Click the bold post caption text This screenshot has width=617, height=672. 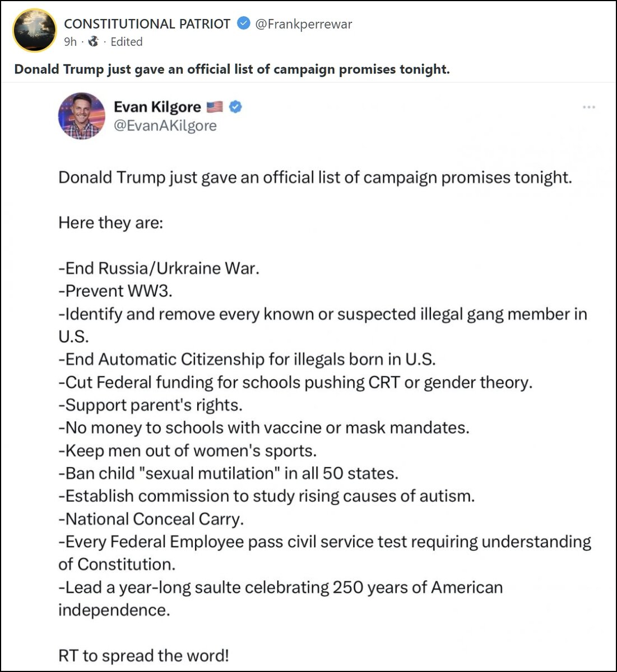coord(231,69)
